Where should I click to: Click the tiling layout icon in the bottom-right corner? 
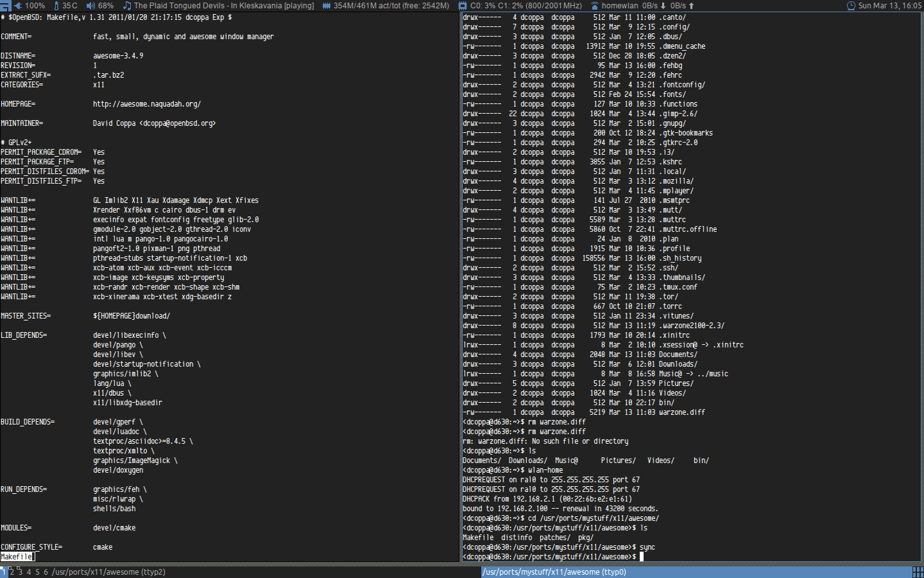(x=918, y=572)
